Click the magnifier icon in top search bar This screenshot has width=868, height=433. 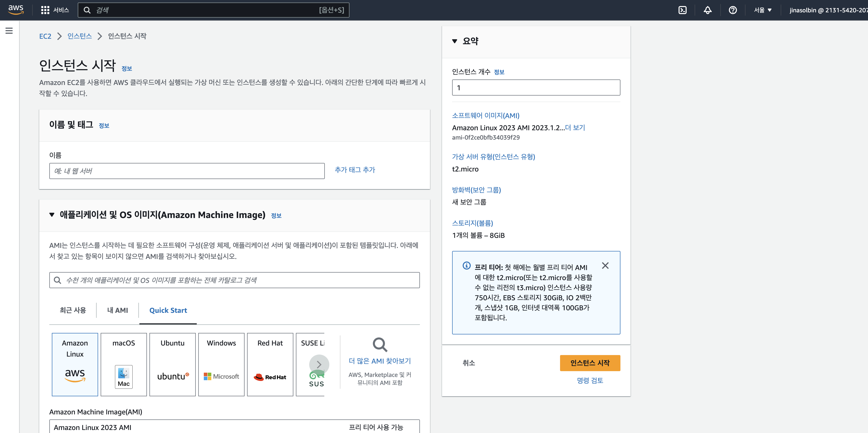coord(87,10)
